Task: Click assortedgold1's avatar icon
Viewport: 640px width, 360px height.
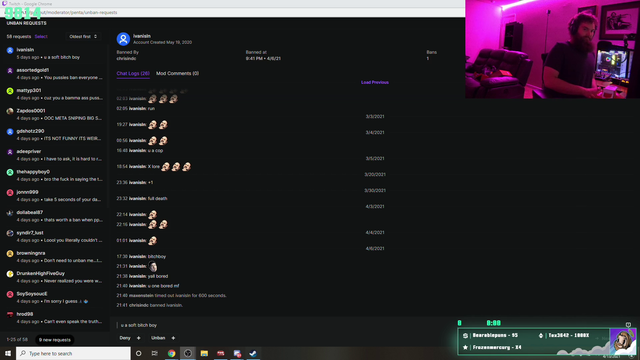Action: [10, 71]
